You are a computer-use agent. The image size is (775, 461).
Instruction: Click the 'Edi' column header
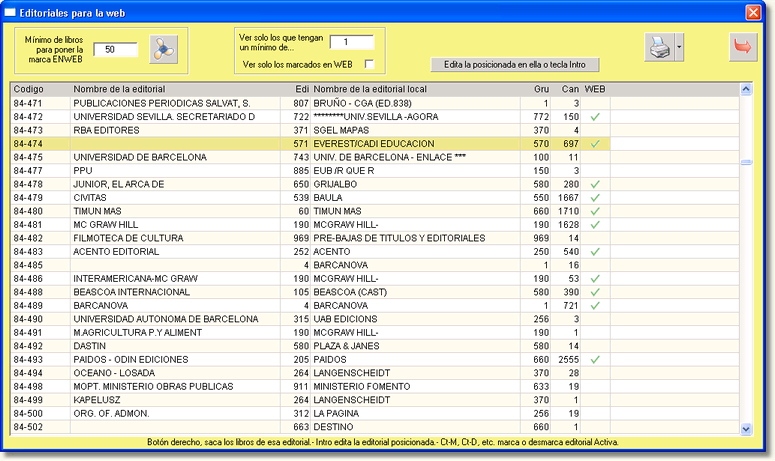[296, 89]
